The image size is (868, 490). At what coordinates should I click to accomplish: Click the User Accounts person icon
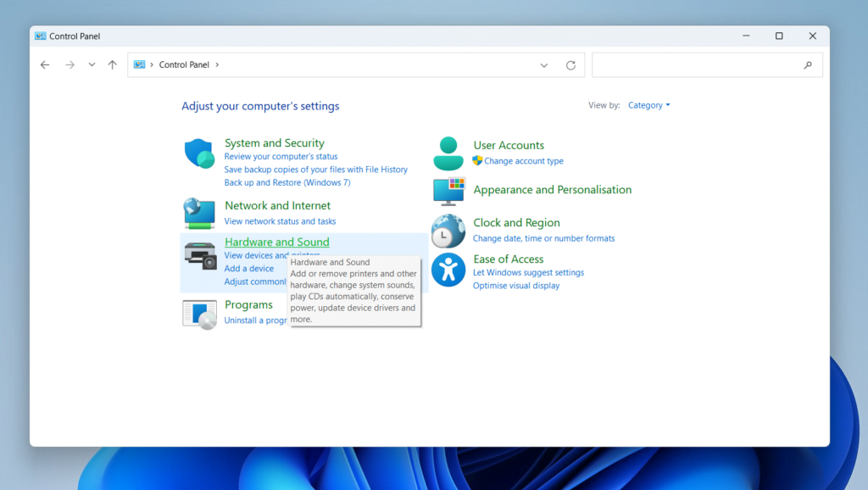pyautogui.click(x=448, y=153)
